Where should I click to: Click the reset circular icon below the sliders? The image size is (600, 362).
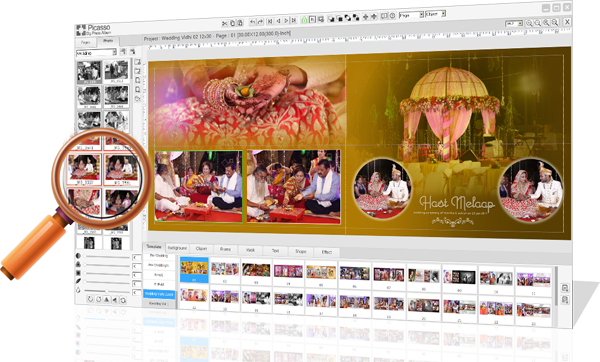[123, 301]
